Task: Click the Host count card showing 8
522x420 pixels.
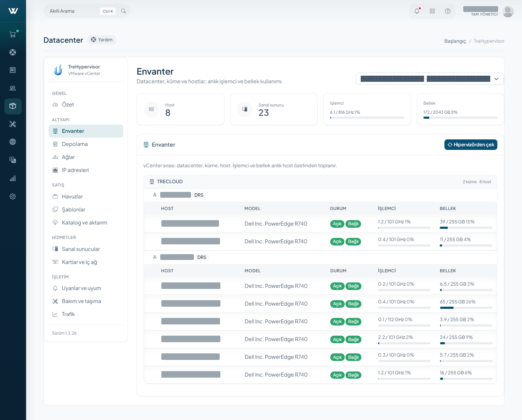Action: click(x=181, y=109)
